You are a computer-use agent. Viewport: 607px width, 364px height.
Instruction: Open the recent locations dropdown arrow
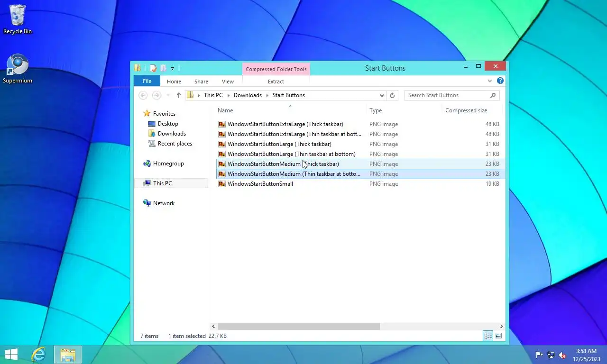tap(168, 95)
